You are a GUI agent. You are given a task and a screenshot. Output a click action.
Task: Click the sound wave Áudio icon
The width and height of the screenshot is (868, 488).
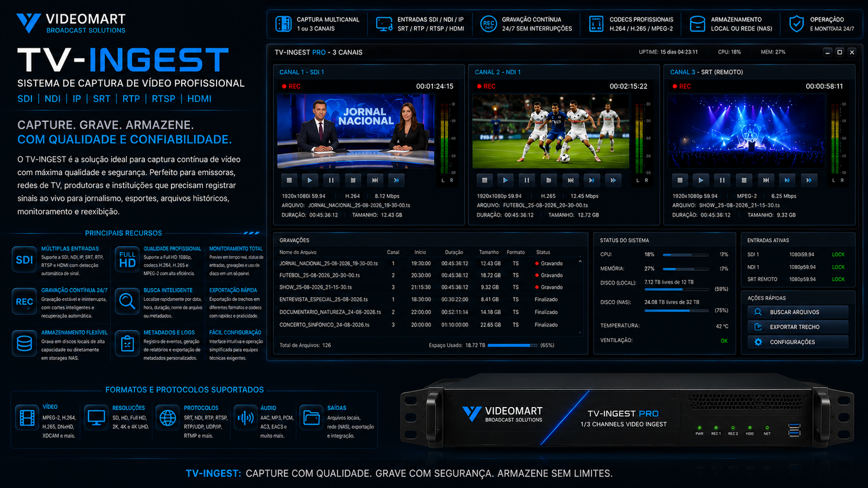coord(245,418)
